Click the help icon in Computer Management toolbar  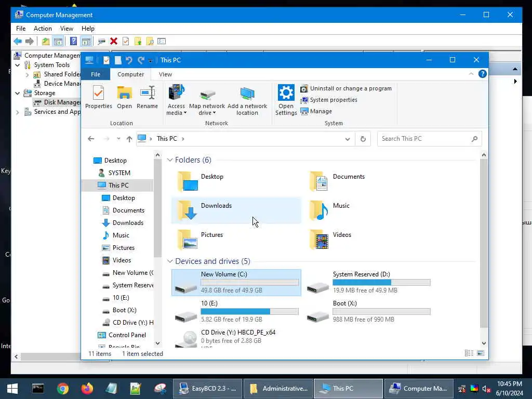(x=73, y=42)
